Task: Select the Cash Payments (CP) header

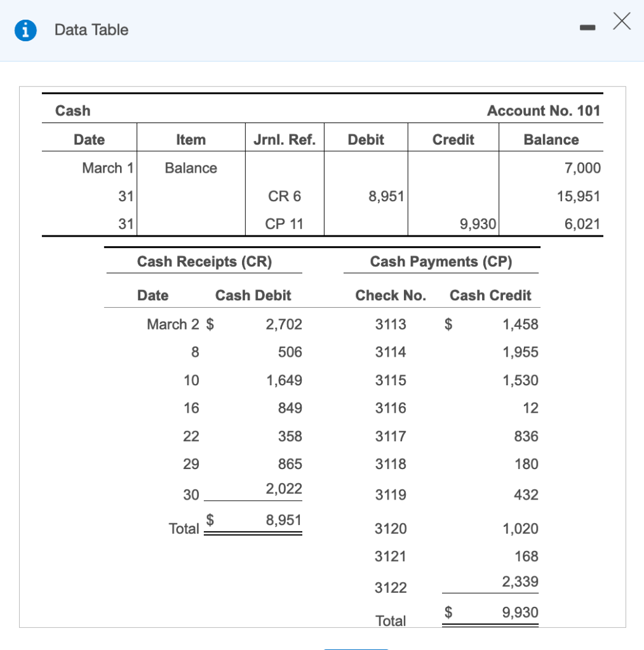Action: 441,262
